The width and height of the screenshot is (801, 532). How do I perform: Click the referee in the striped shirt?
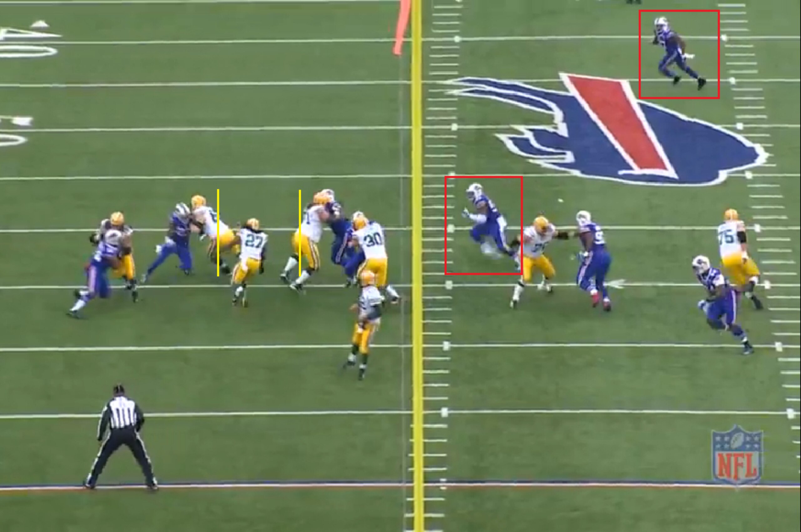tap(121, 437)
